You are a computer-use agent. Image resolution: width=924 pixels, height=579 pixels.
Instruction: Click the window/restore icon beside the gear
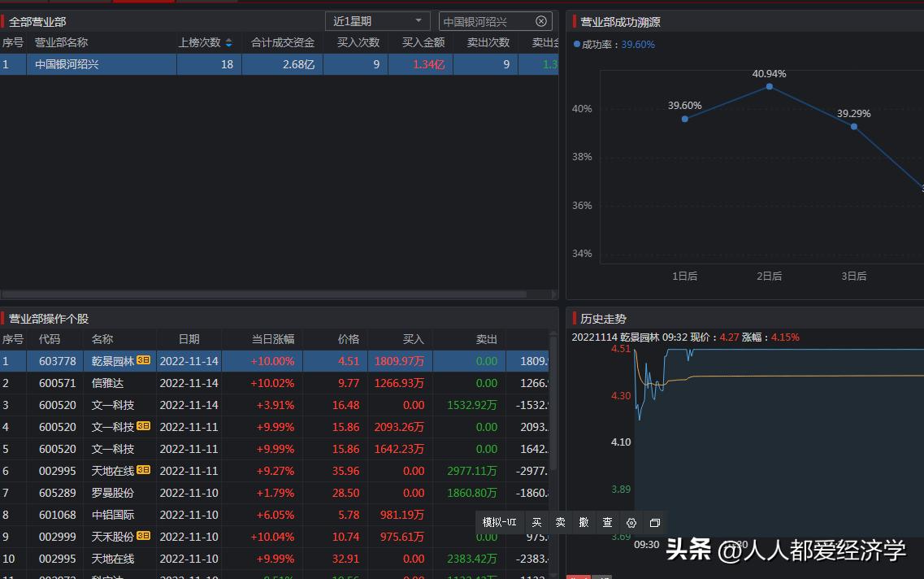point(654,523)
